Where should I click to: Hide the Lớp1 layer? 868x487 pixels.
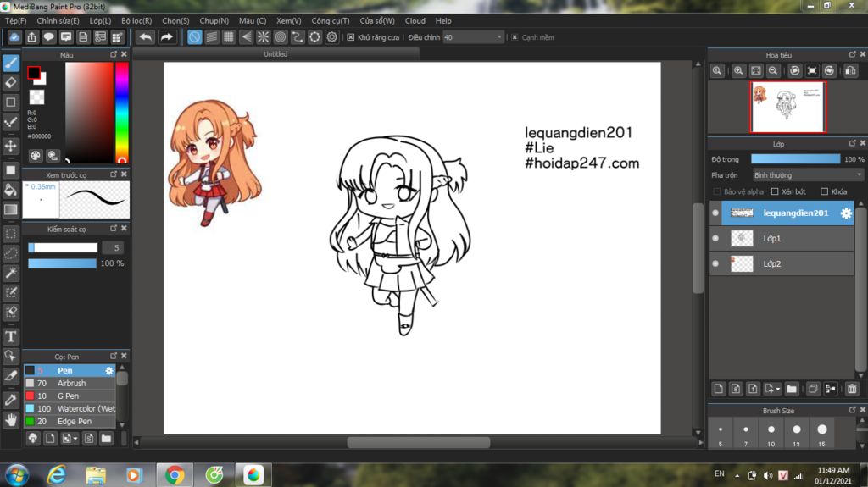pos(715,239)
